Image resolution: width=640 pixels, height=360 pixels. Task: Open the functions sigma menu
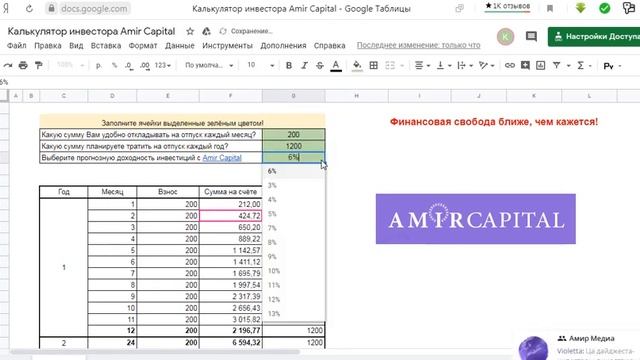click(x=581, y=65)
